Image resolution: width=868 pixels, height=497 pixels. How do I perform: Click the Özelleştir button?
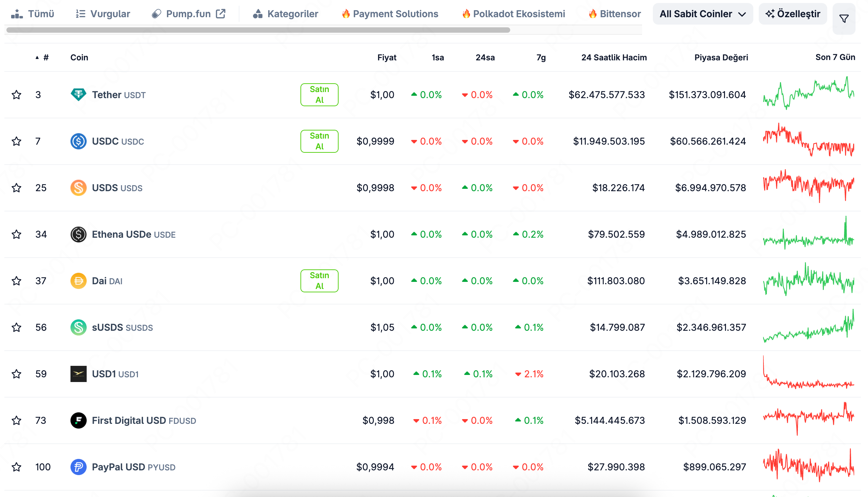tap(792, 13)
